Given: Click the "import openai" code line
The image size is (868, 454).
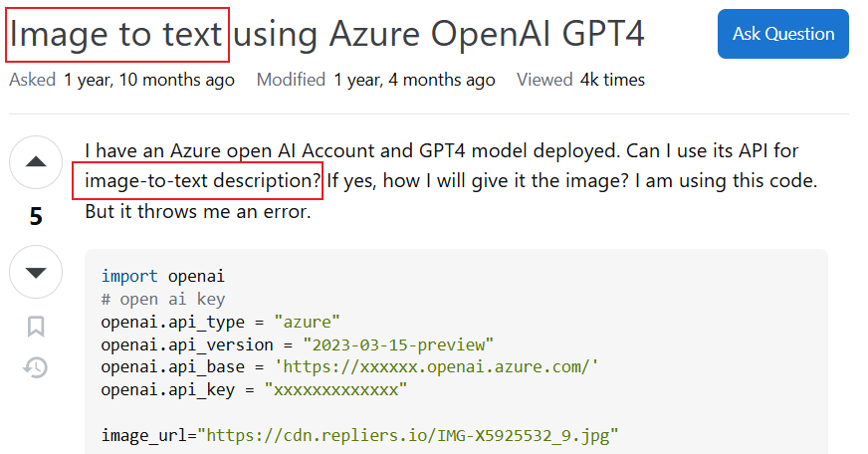Looking at the screenshot, I should point(162,276).
